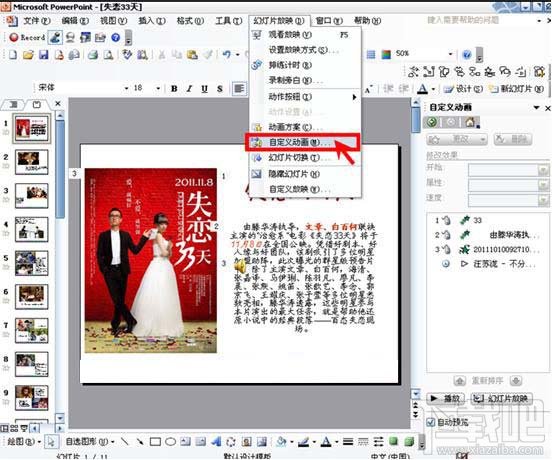Select animation item 20111010092710...
The width and height of the screenshot is (552, 460).
(x=487, y=250)
